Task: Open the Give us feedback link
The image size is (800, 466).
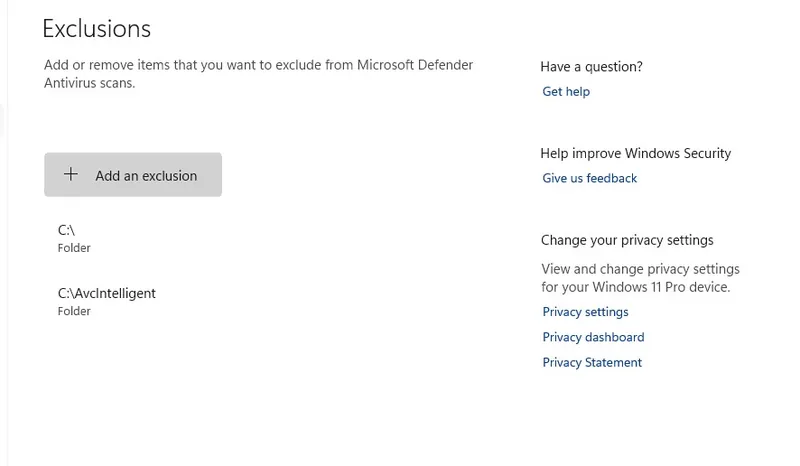Action: coord(589,178)
